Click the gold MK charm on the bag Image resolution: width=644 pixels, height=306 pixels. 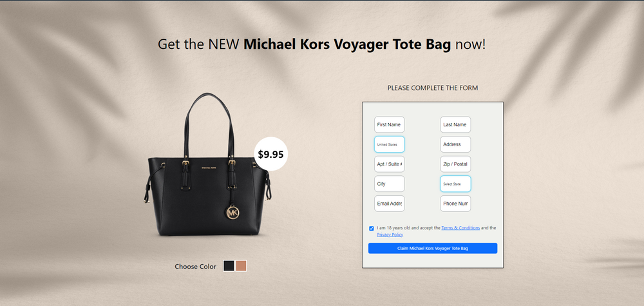(233, 213)
